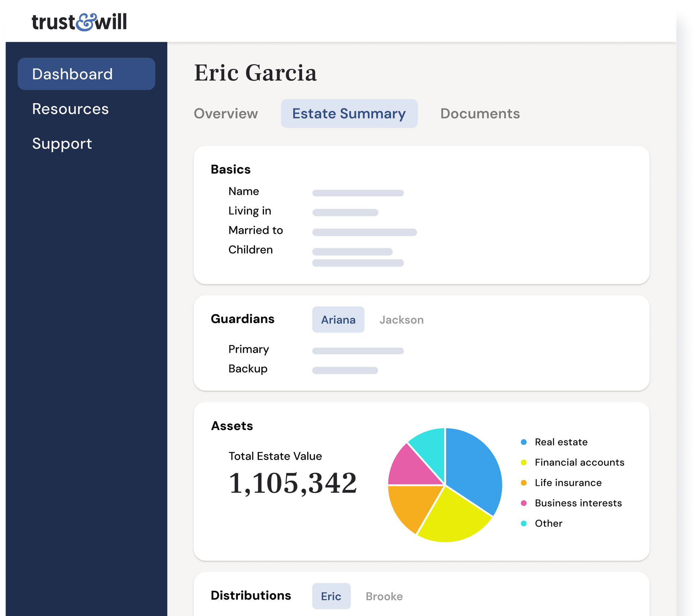
Task: Open Support from the sidebar
Action: (62, 144)
